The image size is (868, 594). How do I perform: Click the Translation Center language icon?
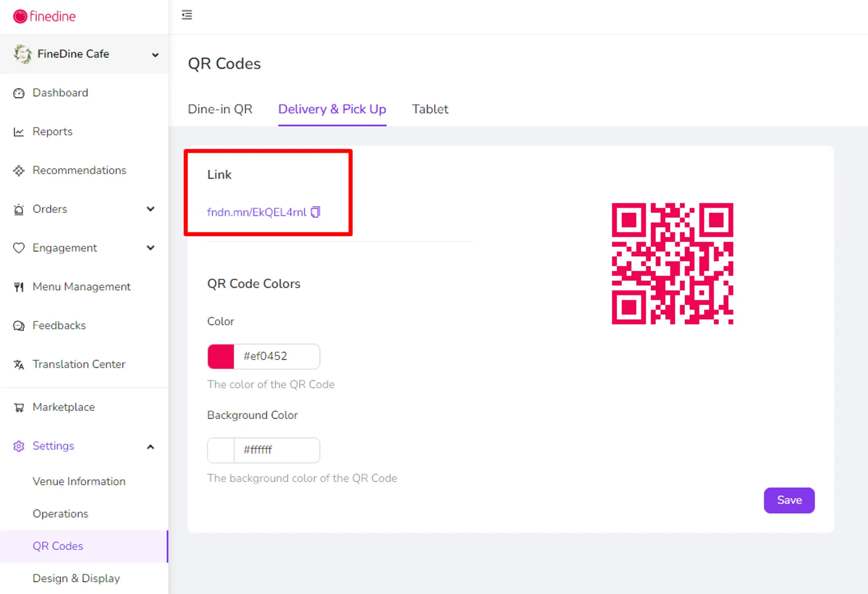coord(19,365)
